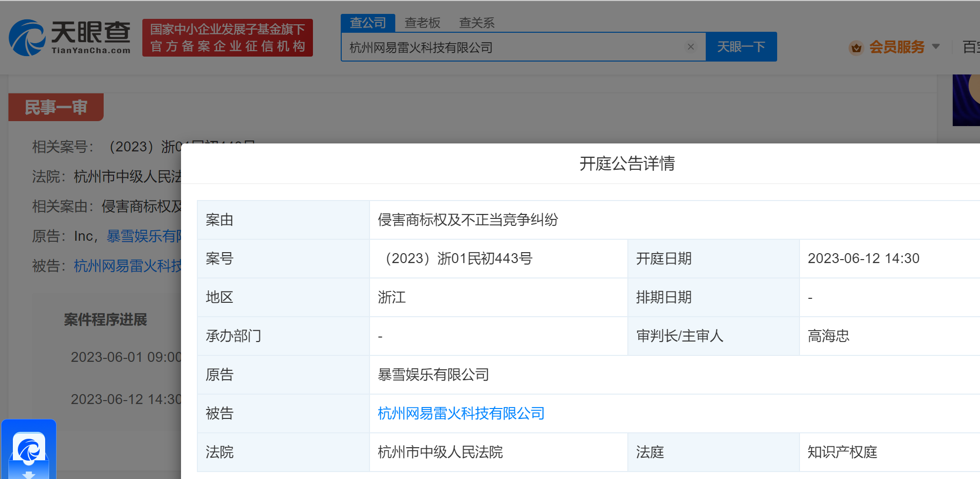Switch to the 查公司 tab
This screenshot has height=479, width=980.
(367, 23)
